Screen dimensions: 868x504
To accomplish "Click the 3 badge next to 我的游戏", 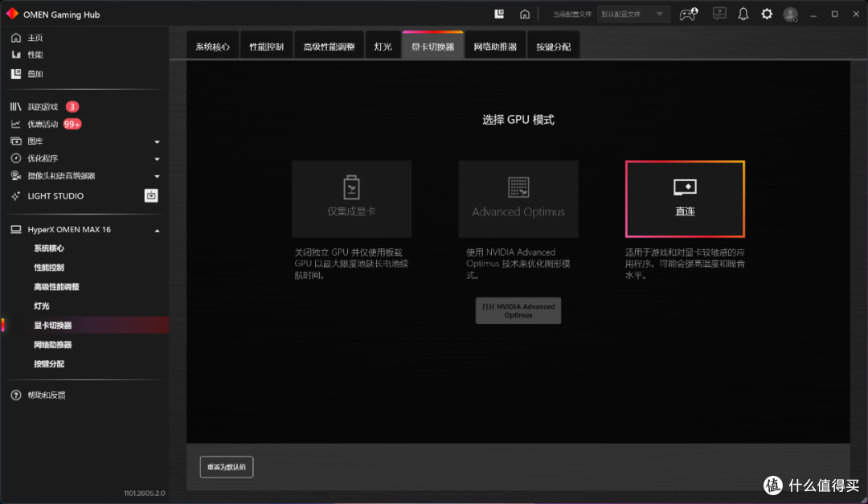I will coord(72,106).
